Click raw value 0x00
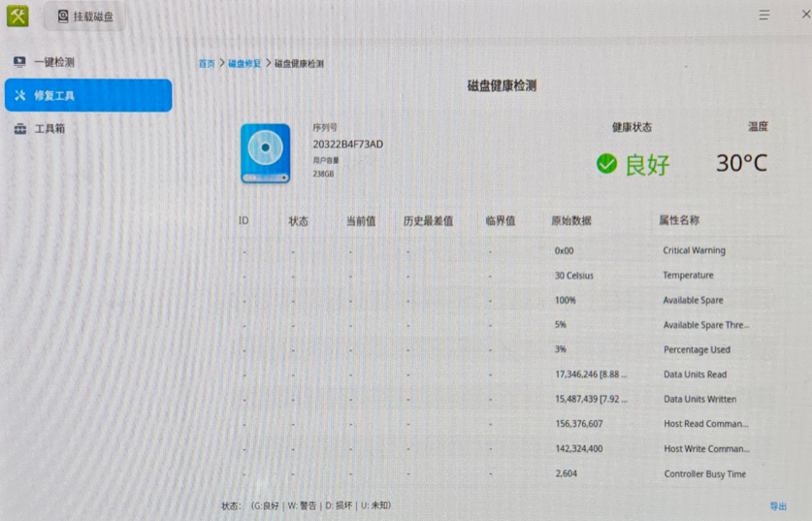The width and height of the screenshot is (812, 521). (564, 250)
